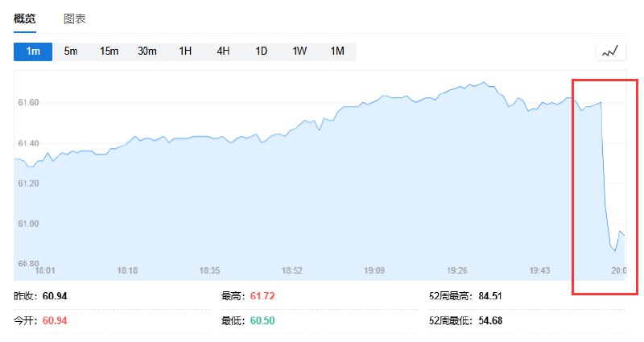Click the price trough after the drop
The height and width of the screenshot is (342, 644).
click(x=615, y=250)
